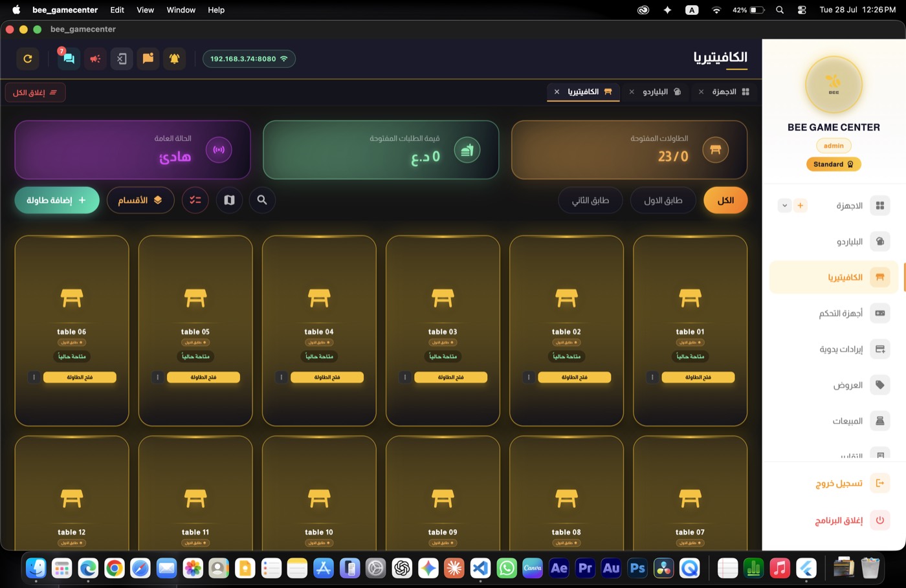This screenshot has width=906, height=588.
Task: Open table 02 with فتح الطاولة
Action: 575,377
